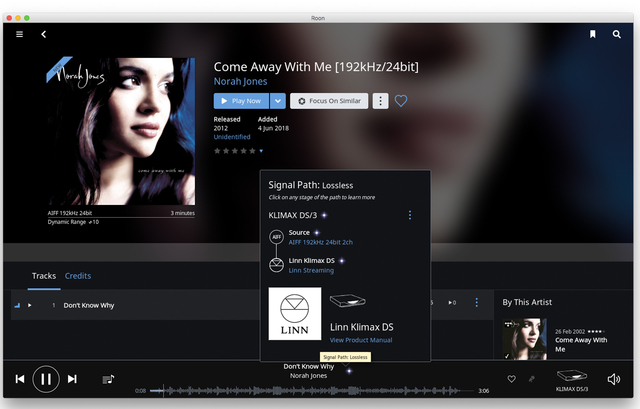Click Norah Jones in now-playing footer
640x409 pixels.
coord(309,376)
